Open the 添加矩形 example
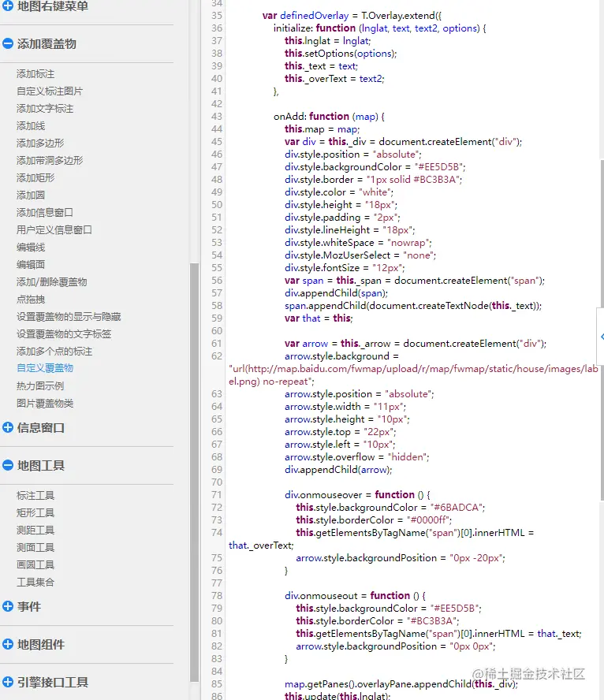 tap(35, 177)
